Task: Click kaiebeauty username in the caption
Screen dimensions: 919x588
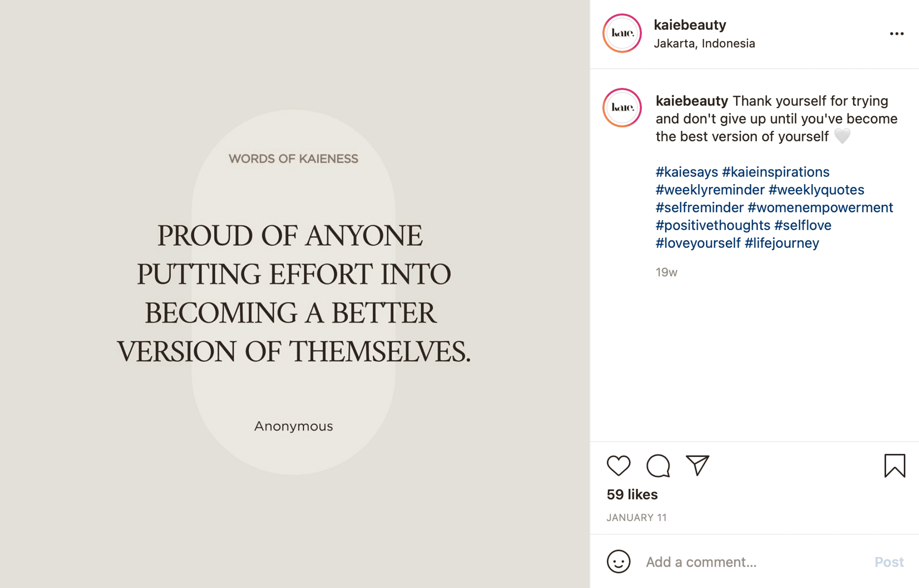Action: (692, 101)
